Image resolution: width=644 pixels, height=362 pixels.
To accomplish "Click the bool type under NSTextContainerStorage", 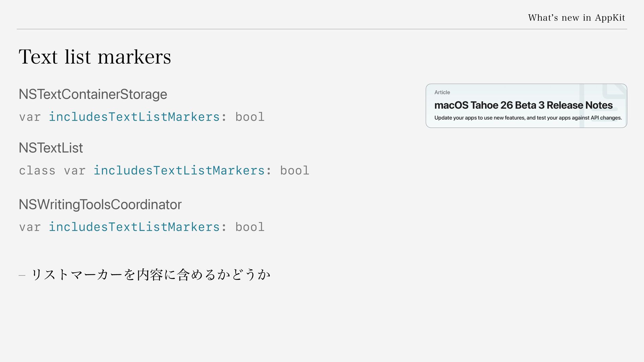I will pyautogui.click(x=250, y=117).
